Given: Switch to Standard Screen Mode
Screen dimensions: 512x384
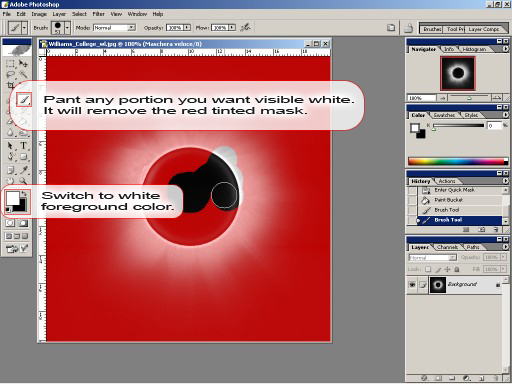Looking at the screenshot, I should 9,236.
